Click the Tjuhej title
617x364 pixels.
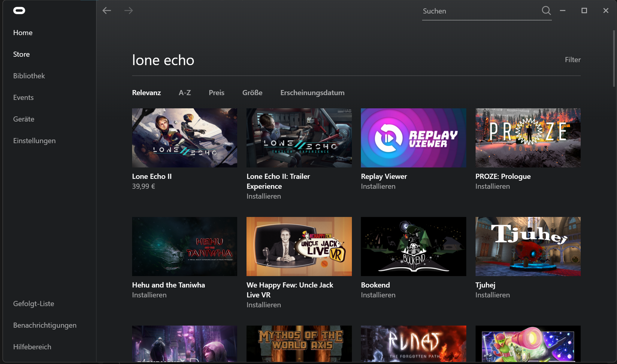pyautogui.click(x=485, y=285)
